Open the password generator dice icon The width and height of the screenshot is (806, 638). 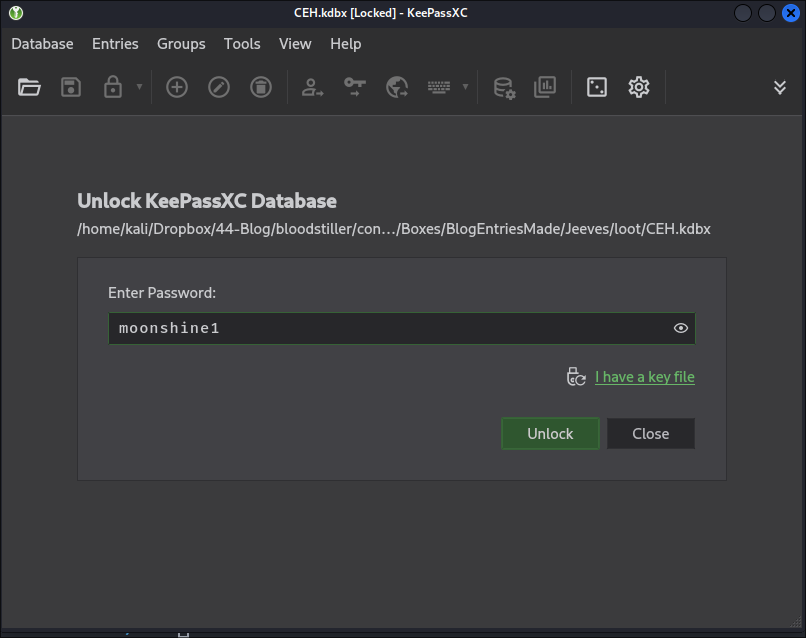click(597, 87)
